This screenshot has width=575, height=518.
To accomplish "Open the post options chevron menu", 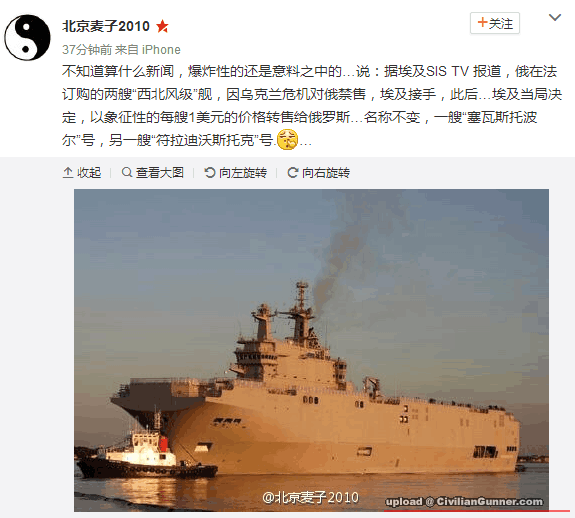I will tap(554, 17).
